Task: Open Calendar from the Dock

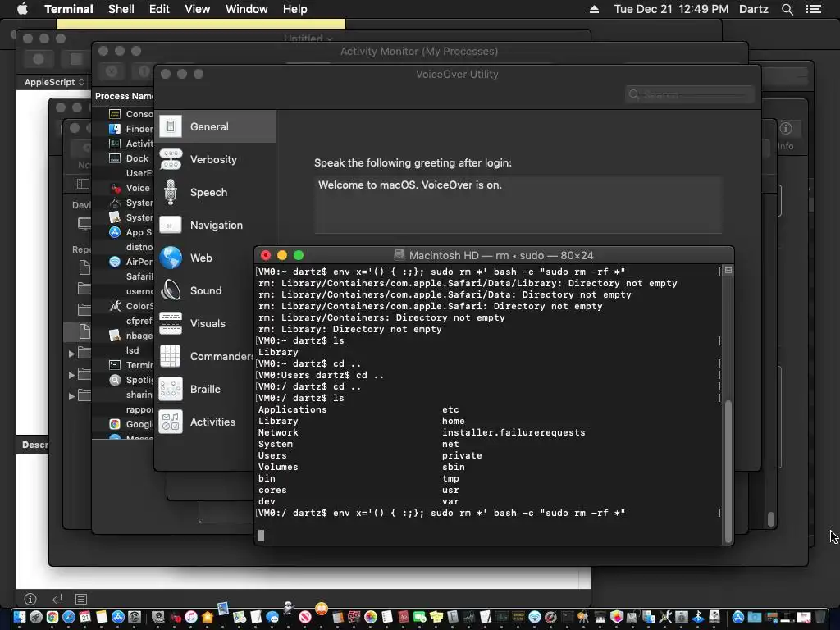Action: tap(85, 617)
